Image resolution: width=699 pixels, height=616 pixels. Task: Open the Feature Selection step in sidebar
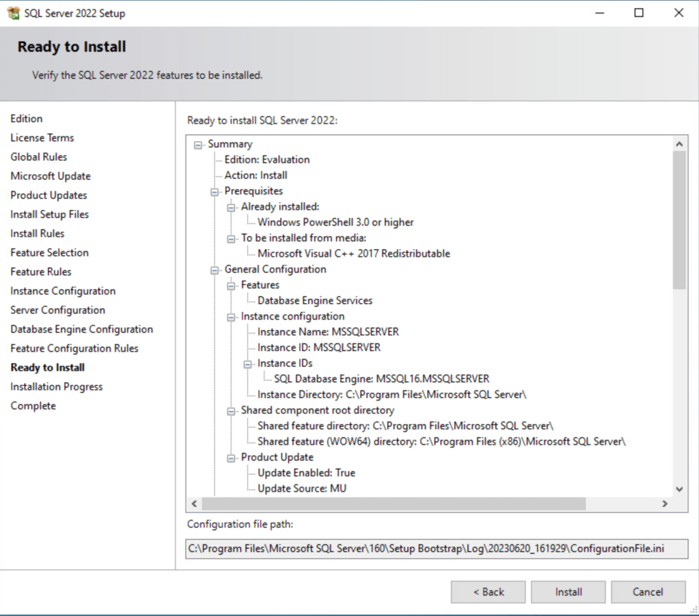[x=49, y=253]
